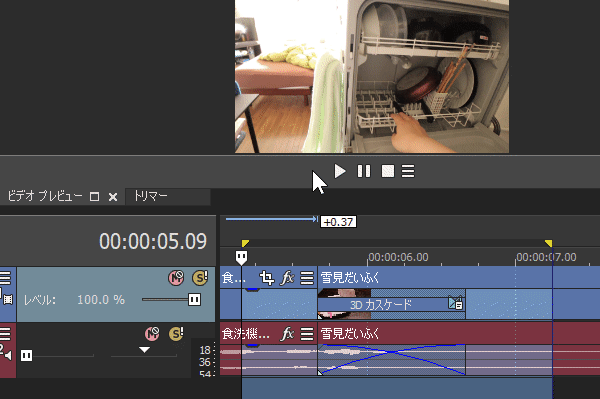Viewport: 600px width, 399px height.
Task: Open 3D カスケード transition properties icon
Action: pyautogui.click(x=456, y=303)
